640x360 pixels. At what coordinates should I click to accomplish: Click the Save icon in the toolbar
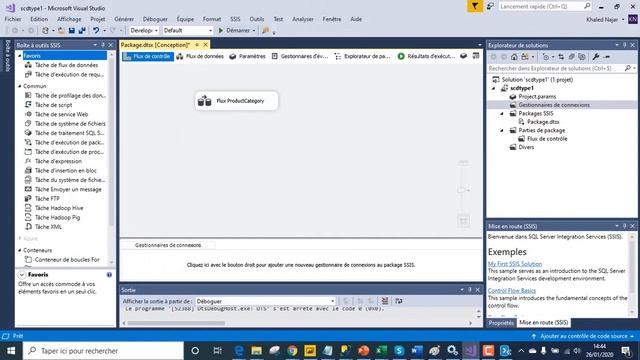coord(72,31)
